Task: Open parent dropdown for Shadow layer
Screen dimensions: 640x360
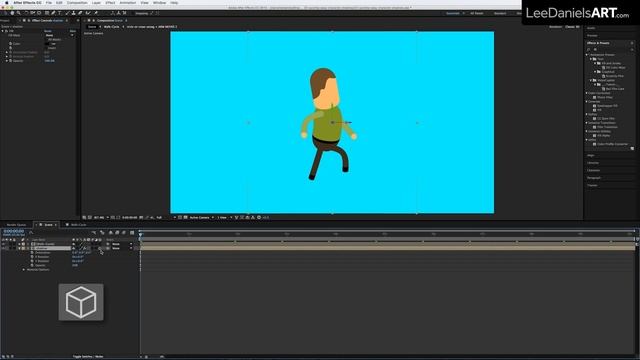Action: pyautogui.click(x=122, y=248)
